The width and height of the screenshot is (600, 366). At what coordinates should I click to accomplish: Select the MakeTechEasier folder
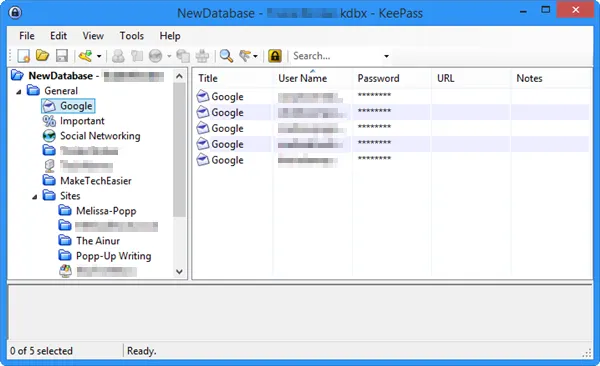coord(96,181)
